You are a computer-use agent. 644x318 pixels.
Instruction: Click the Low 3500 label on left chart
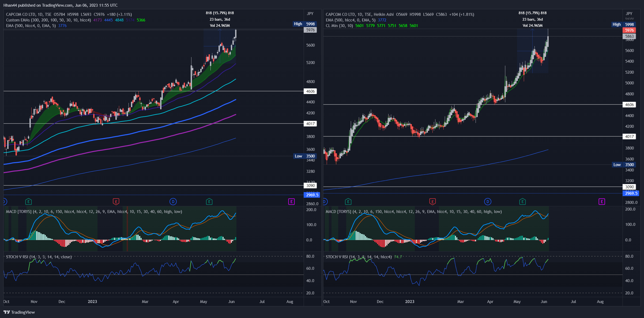pyautogui.click(x=305, y=156)
